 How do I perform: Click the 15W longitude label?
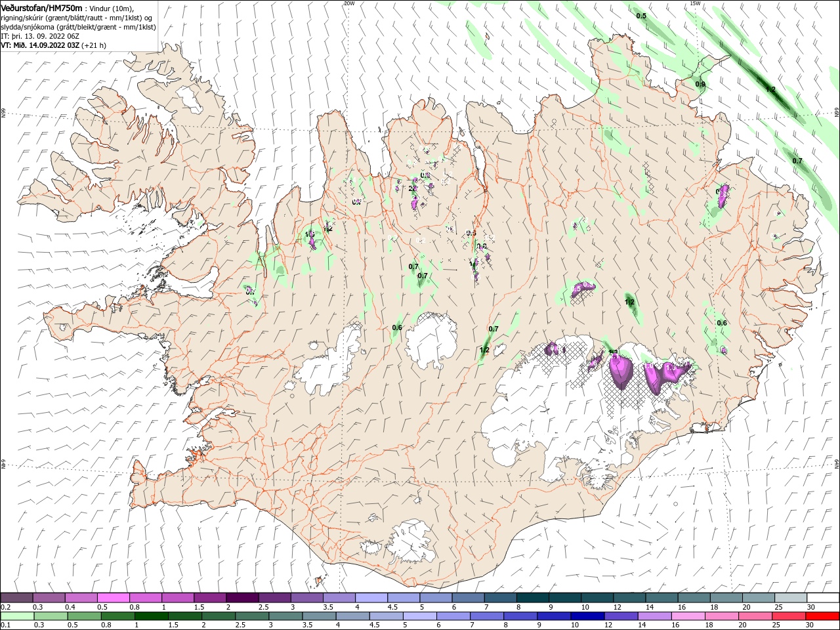(695, 3)
